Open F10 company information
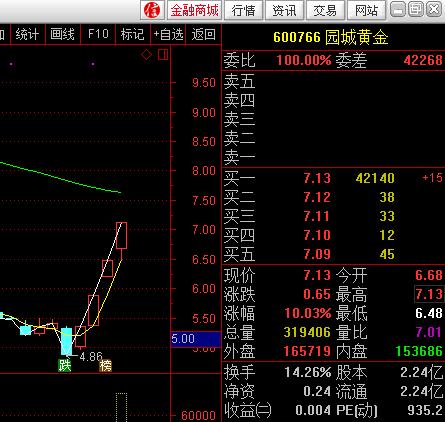445x422 pixels. (98, 34)
